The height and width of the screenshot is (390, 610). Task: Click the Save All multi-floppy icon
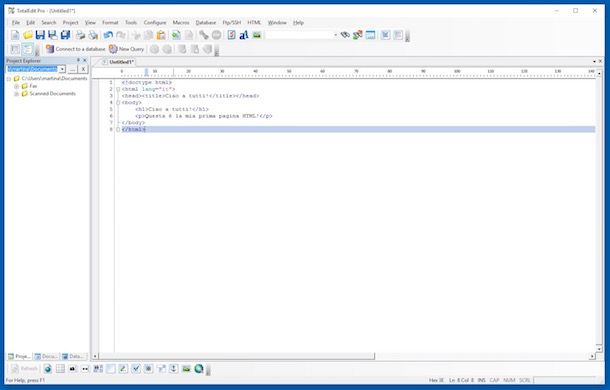(65, 35)
